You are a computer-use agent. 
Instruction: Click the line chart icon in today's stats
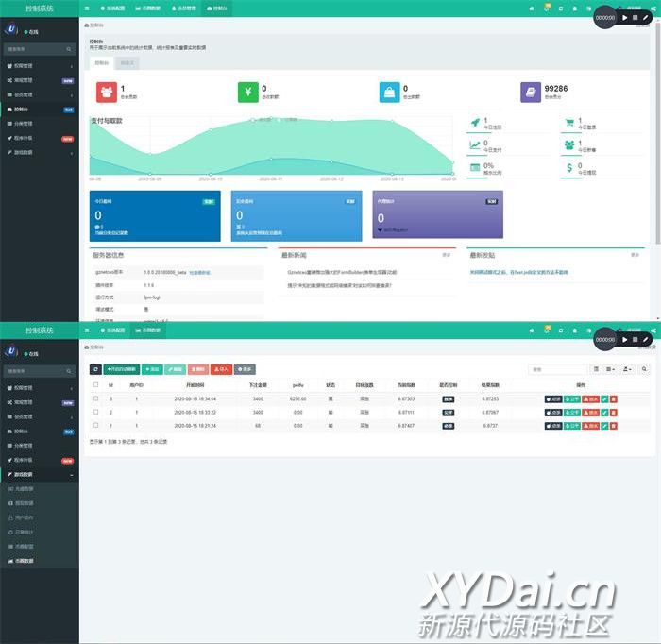(475, 145)
